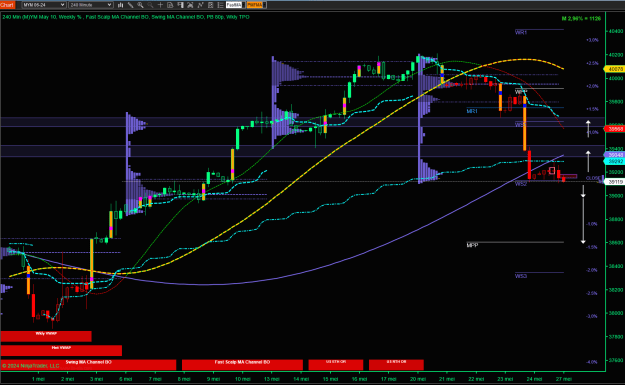Click the WS2 pivot level label
Screen dimensions: 625x385
click(x=521, y=184)
